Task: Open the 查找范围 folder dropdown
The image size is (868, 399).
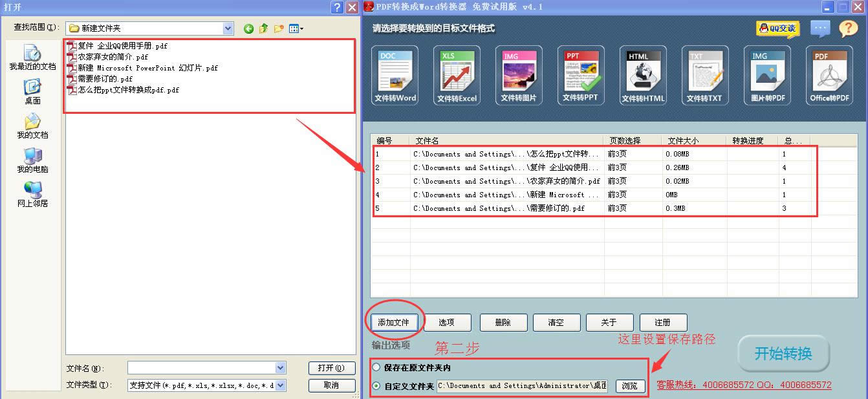Action: (228, 28)
